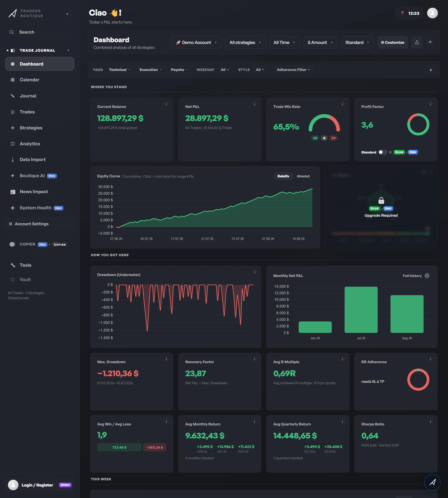Click the Customize button
448x498 pixels.
pyautogui.click(x=392, y=42)
